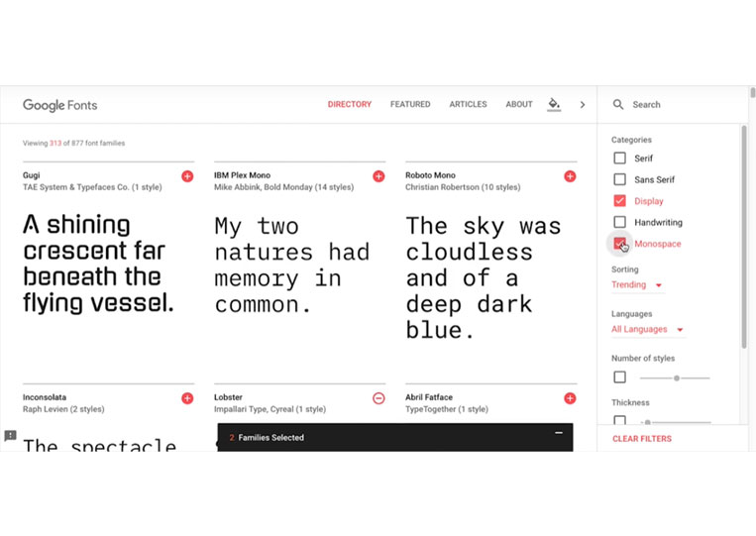Minimize the Families Selected drawer
Image resolution: width=756 pixels, height=536 pixels.
[x=559, y=433]
